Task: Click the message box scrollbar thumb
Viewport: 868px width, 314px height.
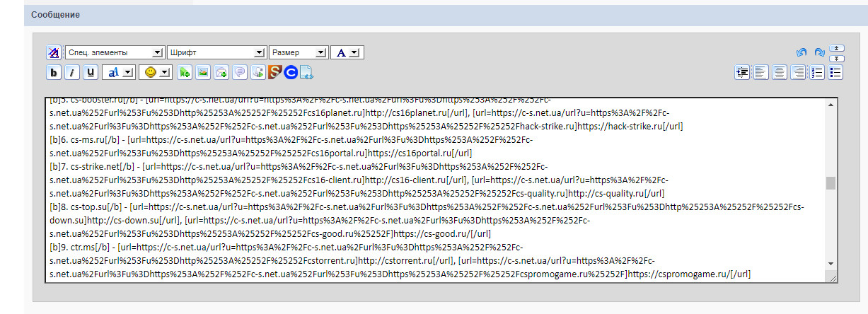Action: [x=831, y=183]
